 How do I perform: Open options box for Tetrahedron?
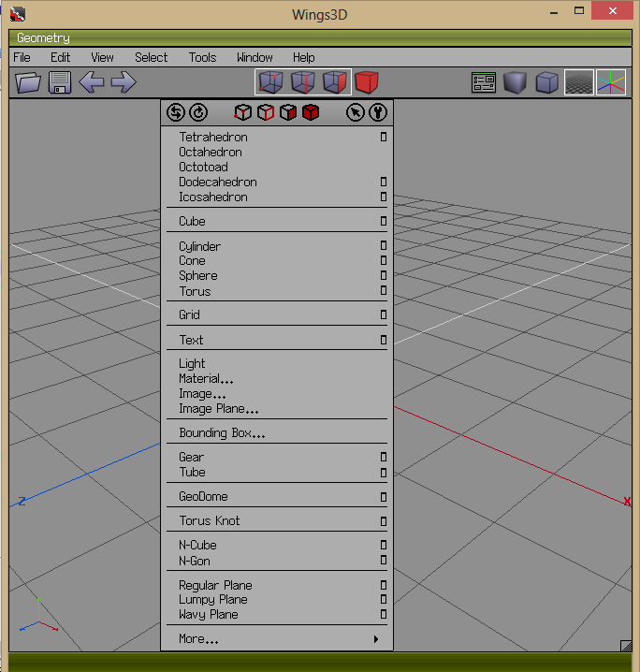pyautogui.click(x=384, y=138)
